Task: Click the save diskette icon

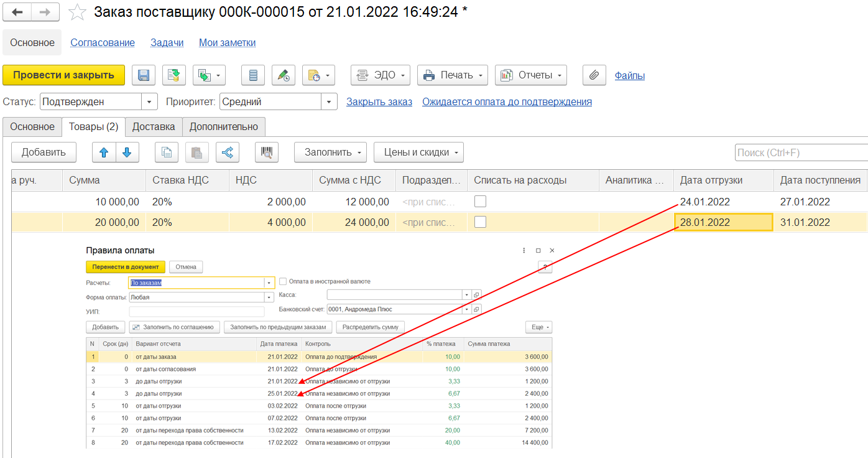Action: tap(144, 75)
